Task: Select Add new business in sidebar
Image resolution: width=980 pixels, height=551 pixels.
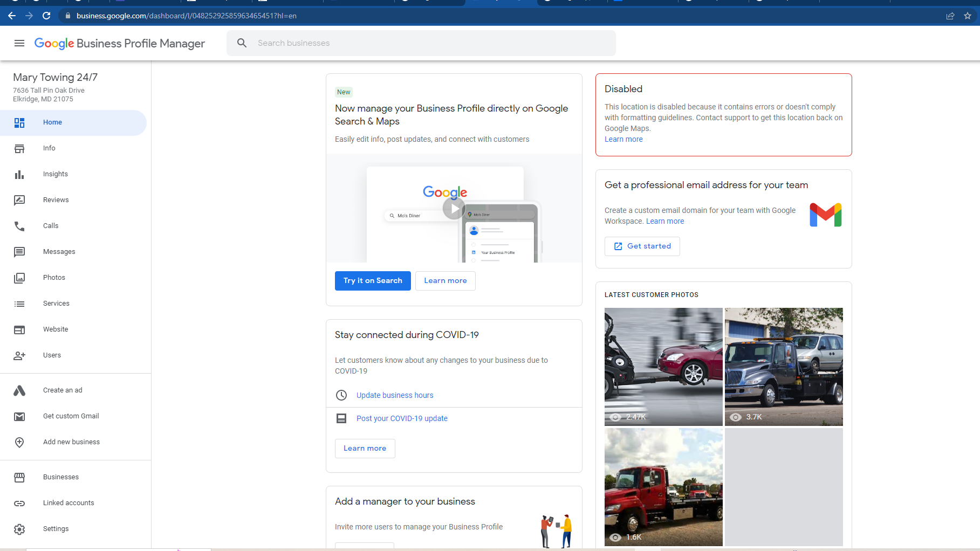Action: click(x=73, y=442)
